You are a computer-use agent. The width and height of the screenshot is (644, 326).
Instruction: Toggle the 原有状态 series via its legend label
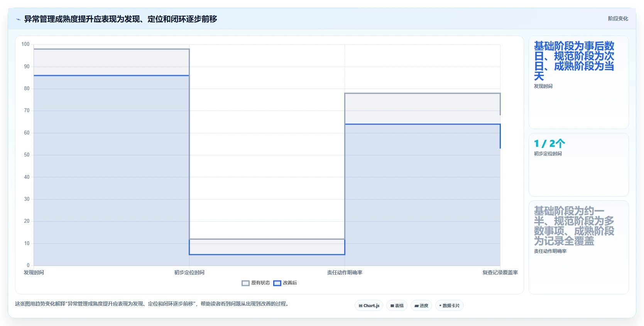[260, 283]
